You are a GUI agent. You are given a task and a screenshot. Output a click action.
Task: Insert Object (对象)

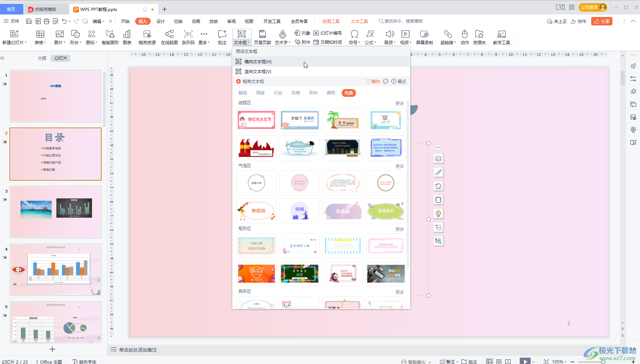(302, 33)
